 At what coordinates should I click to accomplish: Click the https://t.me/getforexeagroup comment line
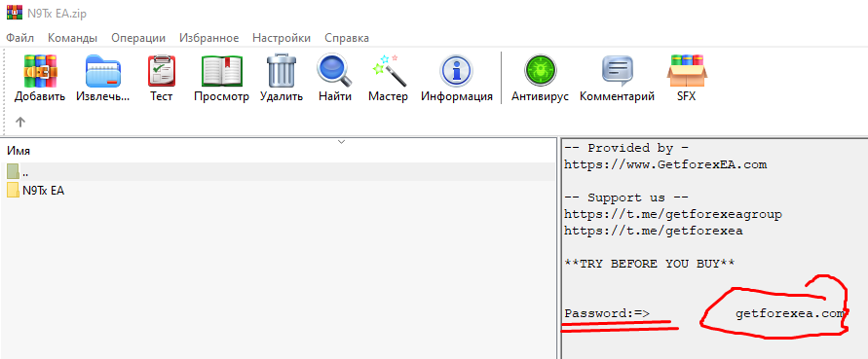click(673, 214)
